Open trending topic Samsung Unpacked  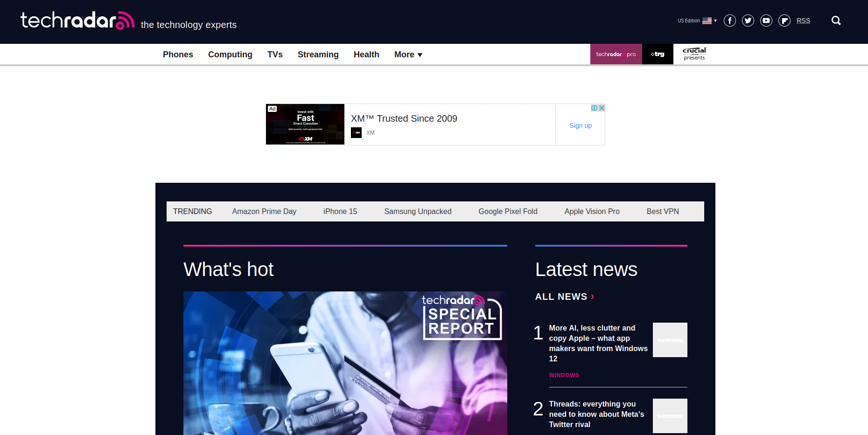coord(418,211)
